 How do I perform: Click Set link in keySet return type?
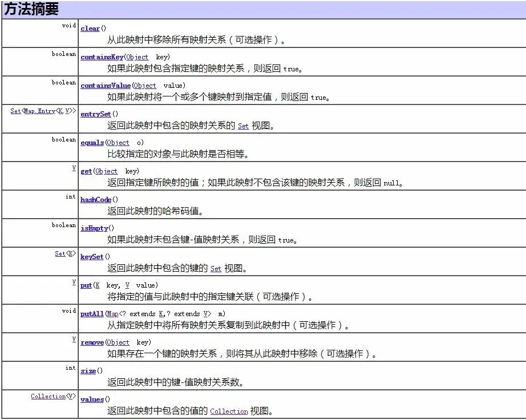60,253
